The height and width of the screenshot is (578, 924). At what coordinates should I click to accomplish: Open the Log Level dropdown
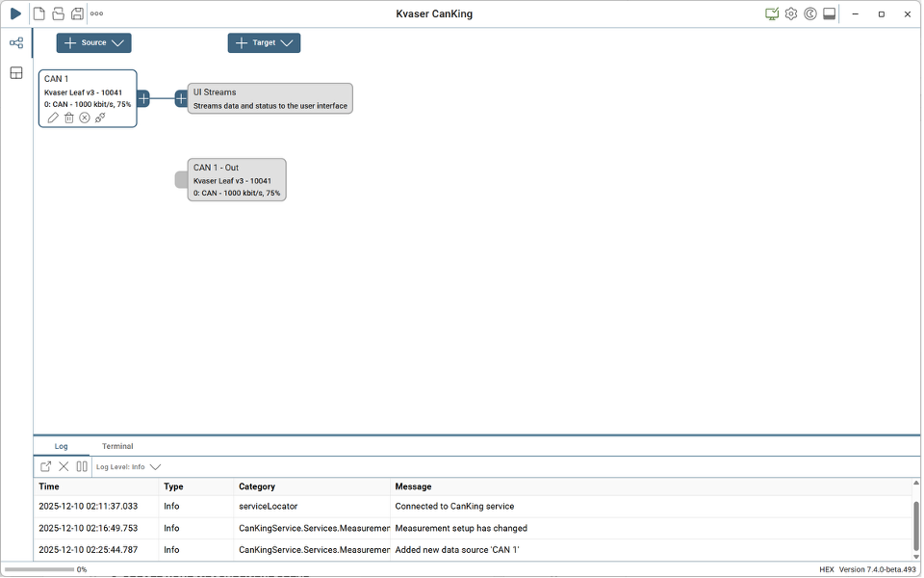tap(128, 466)
